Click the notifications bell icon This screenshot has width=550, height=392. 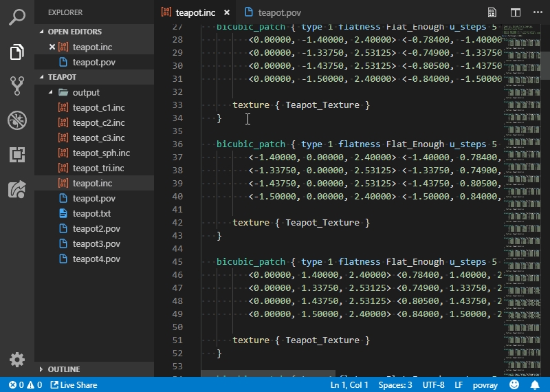[x=535, y=385]
